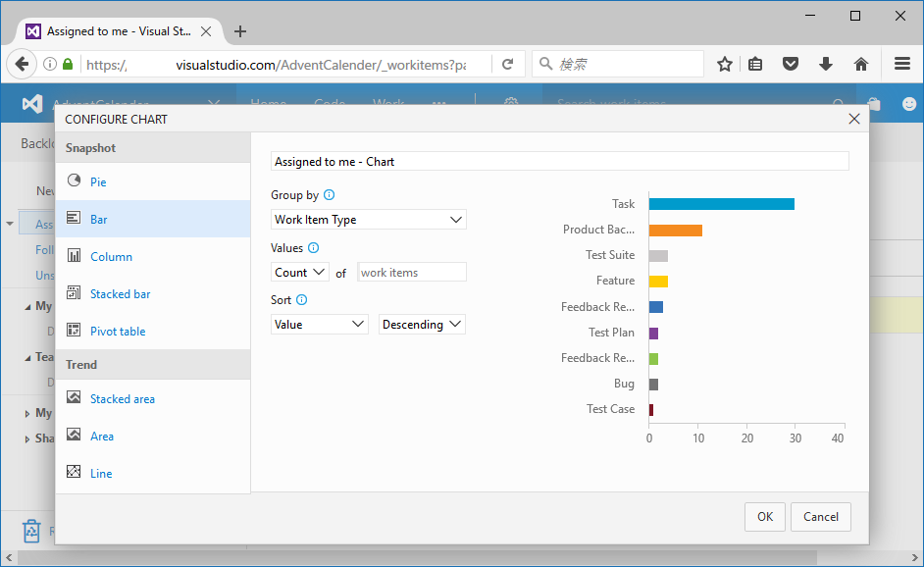Click the browser search box
The image size is (924, 567).
coord(619,64)
